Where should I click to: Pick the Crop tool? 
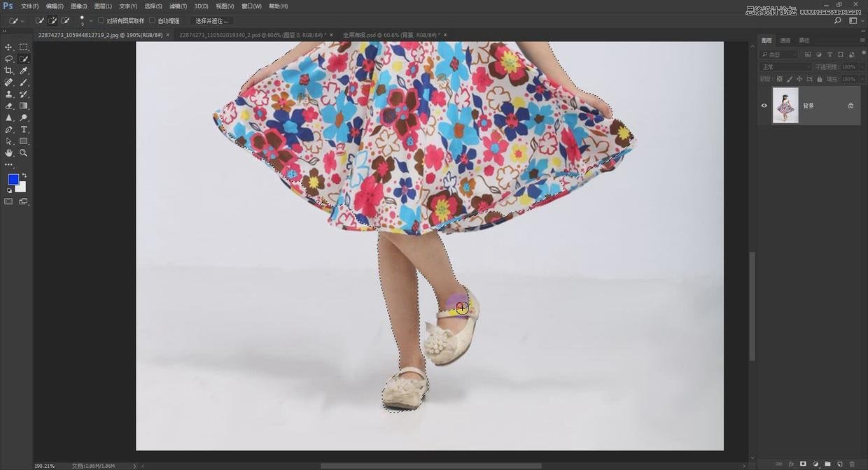8,71
